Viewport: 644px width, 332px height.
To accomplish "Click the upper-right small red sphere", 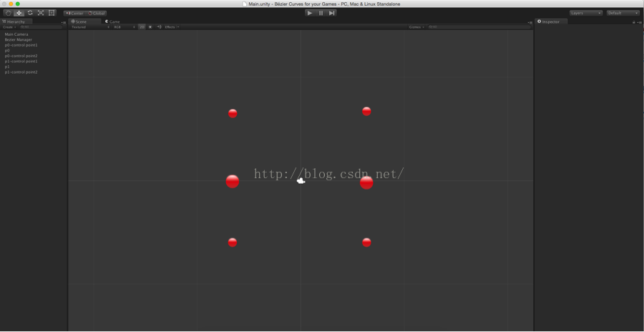I will coord(366,112).
